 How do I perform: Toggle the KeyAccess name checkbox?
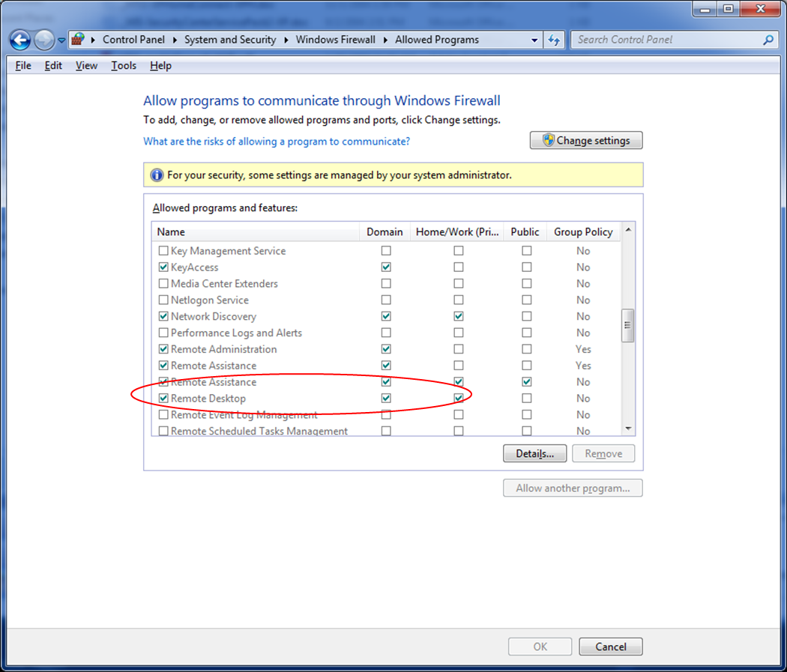(x=163, y=267)
